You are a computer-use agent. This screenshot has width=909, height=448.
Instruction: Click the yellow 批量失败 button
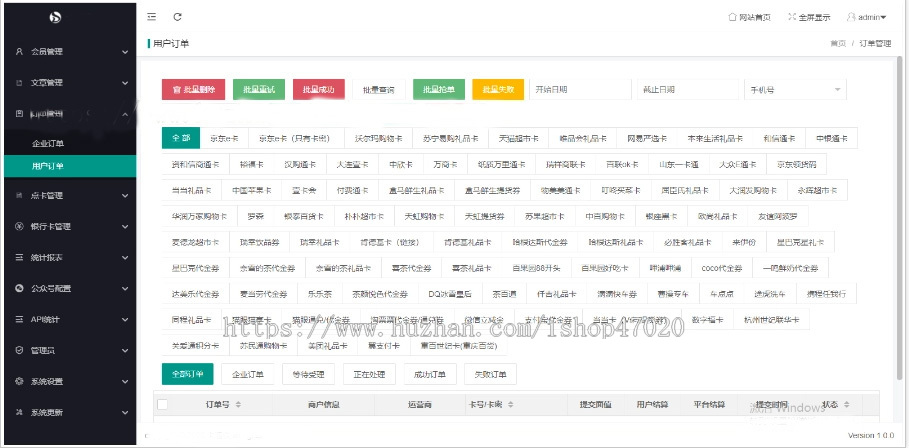pyautogui.click(x=499, y=90)
